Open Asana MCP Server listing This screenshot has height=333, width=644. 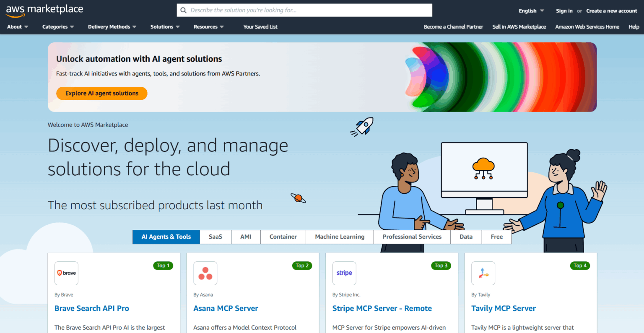pyautogui.click(x=226, y=308)
